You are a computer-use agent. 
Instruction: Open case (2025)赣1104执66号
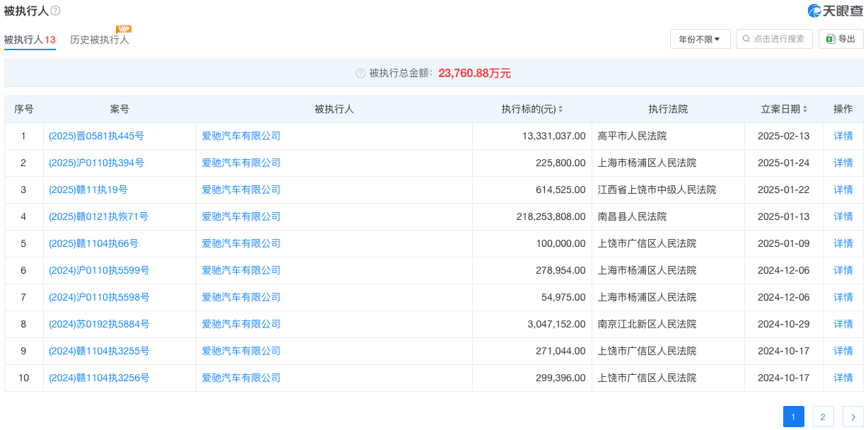click(x=93, y=243)
